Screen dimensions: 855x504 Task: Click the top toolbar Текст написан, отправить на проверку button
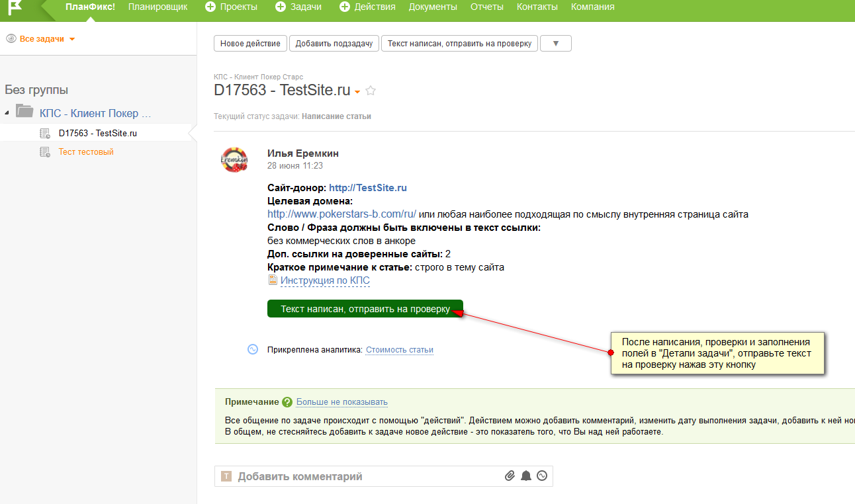[x=460, y=44]
